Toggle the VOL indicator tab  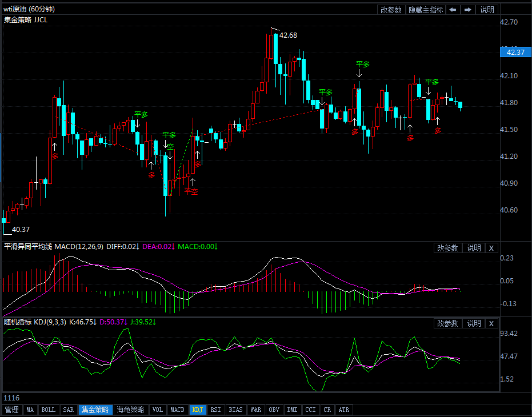click(158, 410)
